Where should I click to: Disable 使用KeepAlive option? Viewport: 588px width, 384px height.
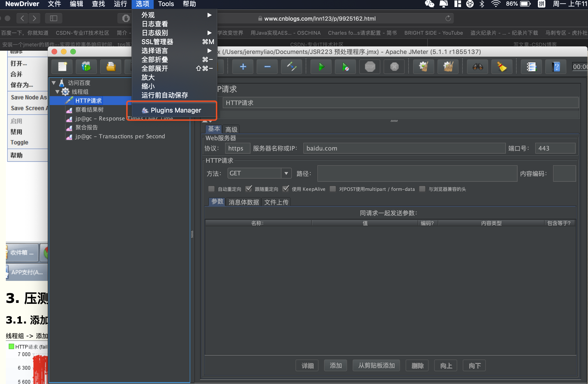(x=286, y=189)
